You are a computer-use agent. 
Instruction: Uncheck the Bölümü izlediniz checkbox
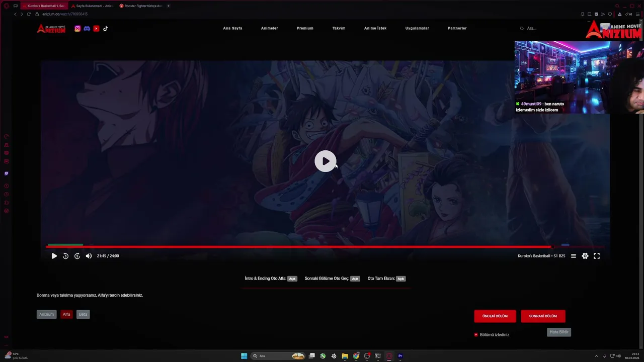476,335
